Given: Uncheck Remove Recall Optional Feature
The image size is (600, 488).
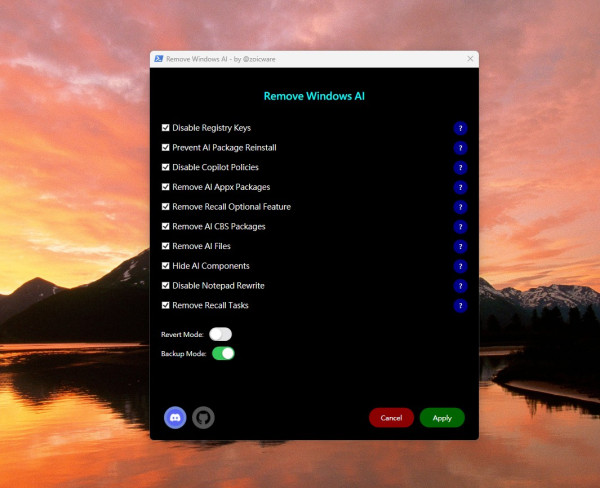Looking at the screenshot, I should point(165,206).
